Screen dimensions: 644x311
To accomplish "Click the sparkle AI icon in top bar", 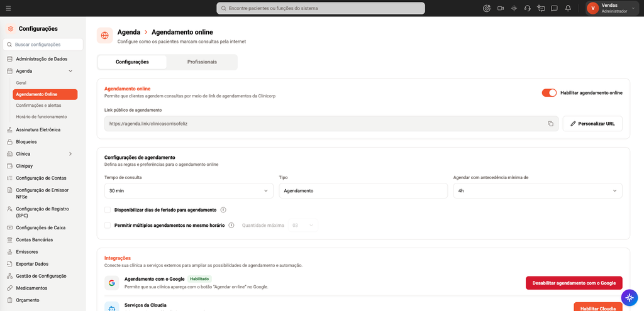I will 514,8.
